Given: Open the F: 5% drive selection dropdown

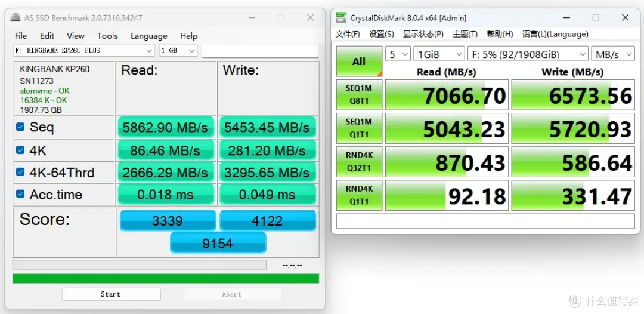Looking at the screenshot, I should (528, 54).
